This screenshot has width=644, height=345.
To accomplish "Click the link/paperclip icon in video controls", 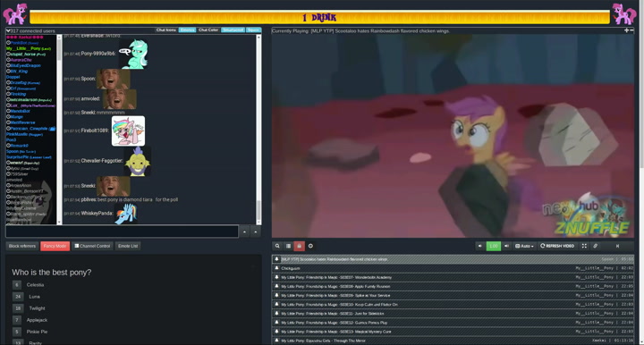I will pyautogui.click(x=595, y=246).
